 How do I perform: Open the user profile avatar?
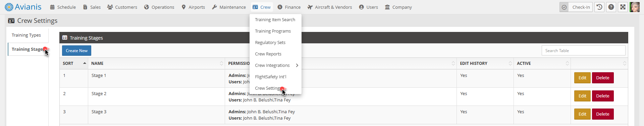pos(635,7)
